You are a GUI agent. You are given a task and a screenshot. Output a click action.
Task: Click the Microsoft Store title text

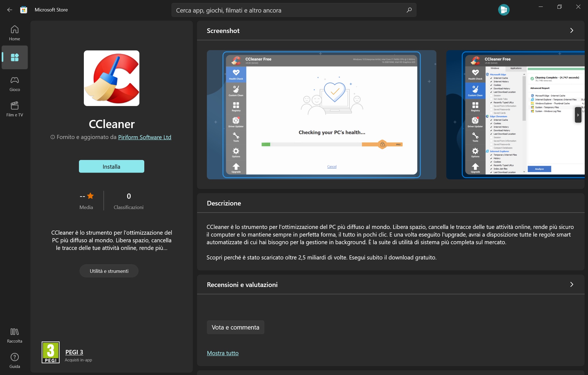tap(51, 10)
